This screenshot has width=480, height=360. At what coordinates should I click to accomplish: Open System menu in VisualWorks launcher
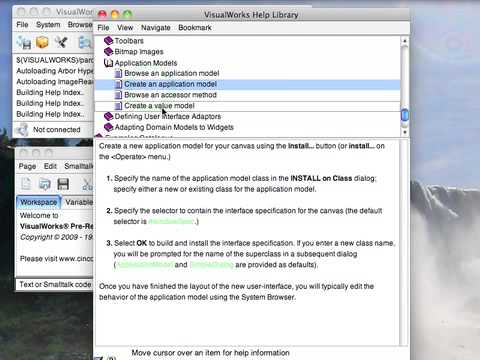pyautogui.click(x=48, y=25)
